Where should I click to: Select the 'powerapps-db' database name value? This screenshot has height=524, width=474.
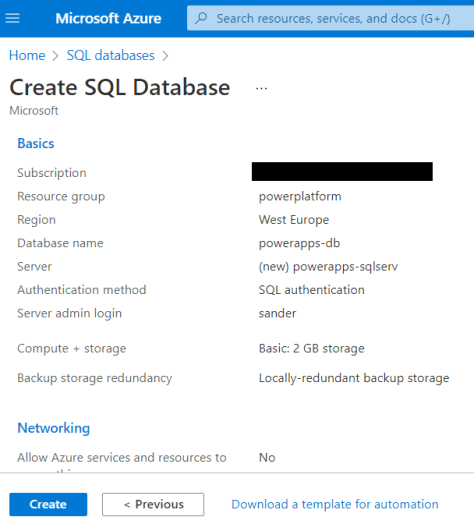299,243
